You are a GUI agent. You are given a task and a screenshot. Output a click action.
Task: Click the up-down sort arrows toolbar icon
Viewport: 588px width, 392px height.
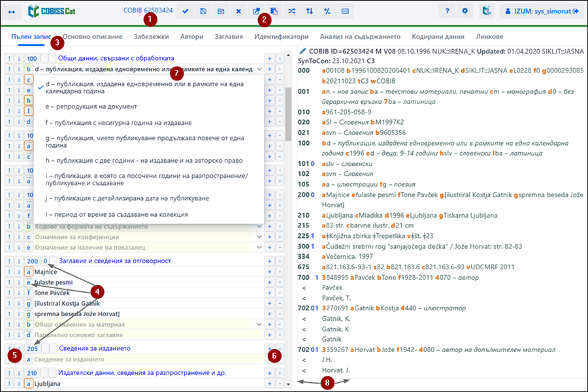click(x=310, y=11)
